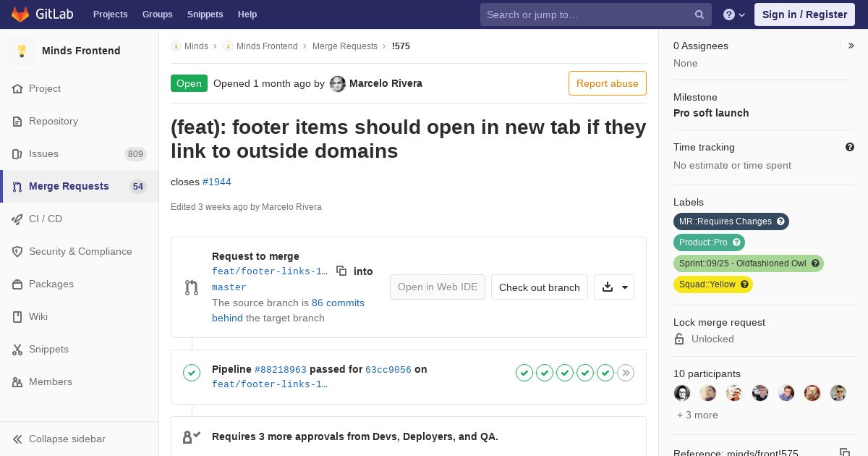This screenshot has width=868, height=456.
Task: Click the !575 breadcrumb
Action: [401, 46]
